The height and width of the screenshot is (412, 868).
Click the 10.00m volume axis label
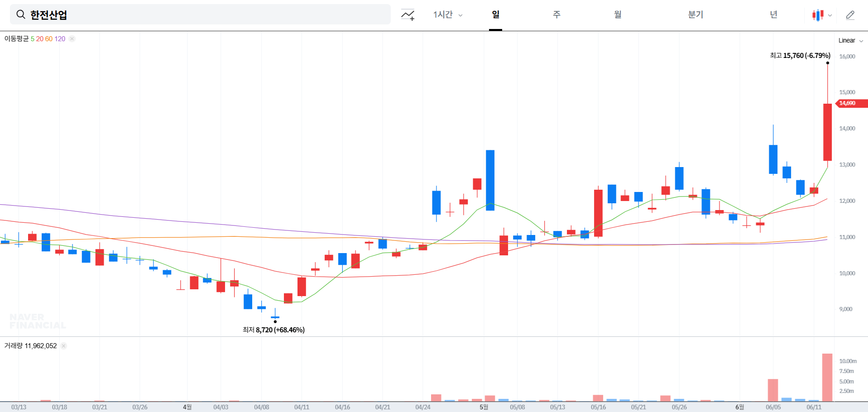(x=848, y=361)
